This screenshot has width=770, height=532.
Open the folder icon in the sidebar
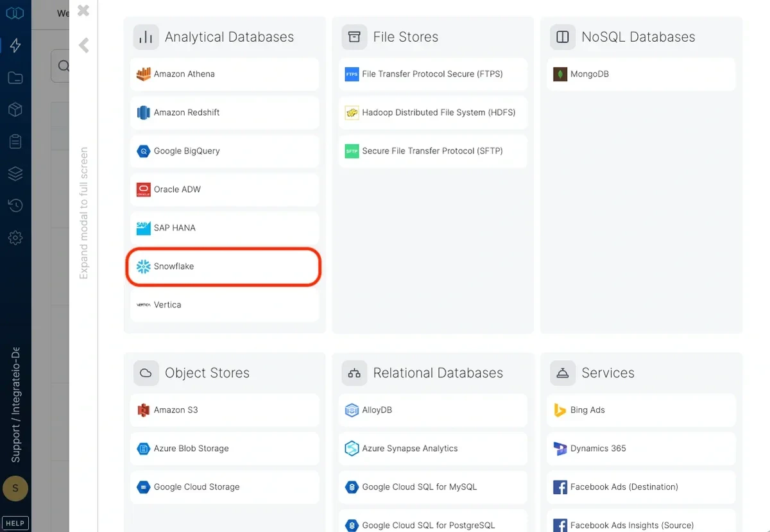point(15,78)
